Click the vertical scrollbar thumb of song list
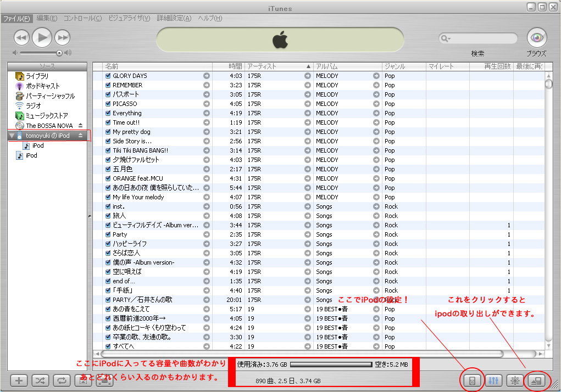This screenshot has width=561, height=392. point(548,84)
